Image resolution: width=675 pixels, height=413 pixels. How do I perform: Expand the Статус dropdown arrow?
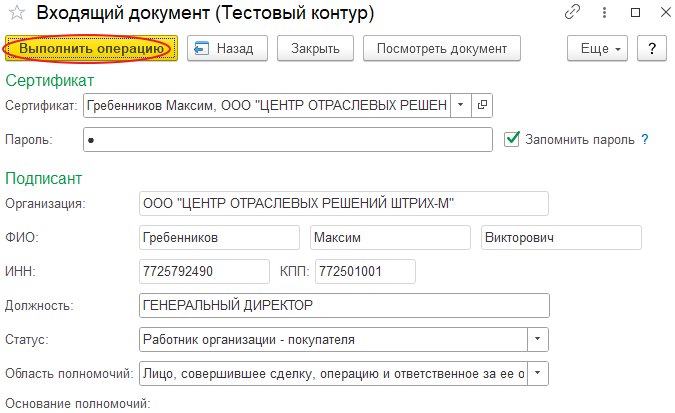point(538,339)
